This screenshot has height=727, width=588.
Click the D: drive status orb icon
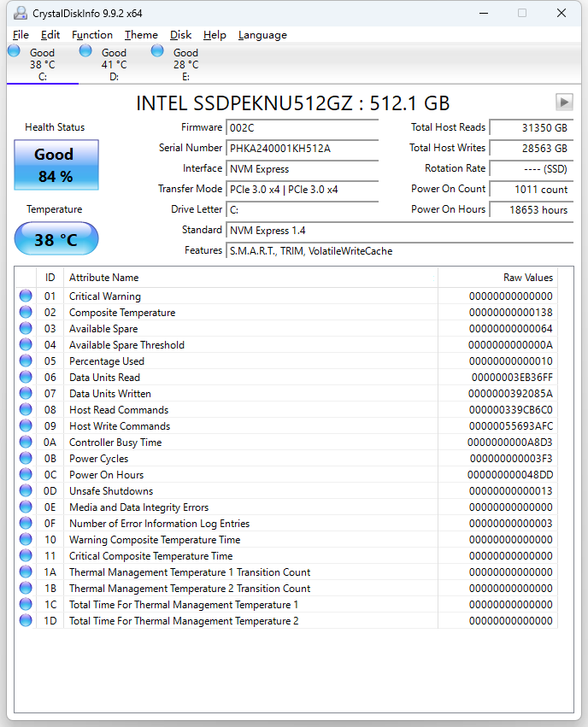coord(85,50)
